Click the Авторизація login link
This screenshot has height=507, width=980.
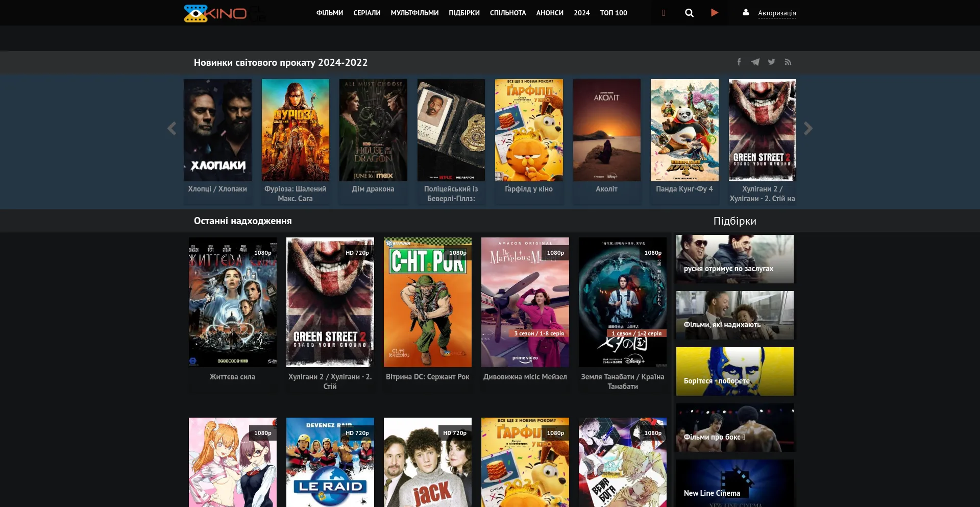click(x=777, y=13)
